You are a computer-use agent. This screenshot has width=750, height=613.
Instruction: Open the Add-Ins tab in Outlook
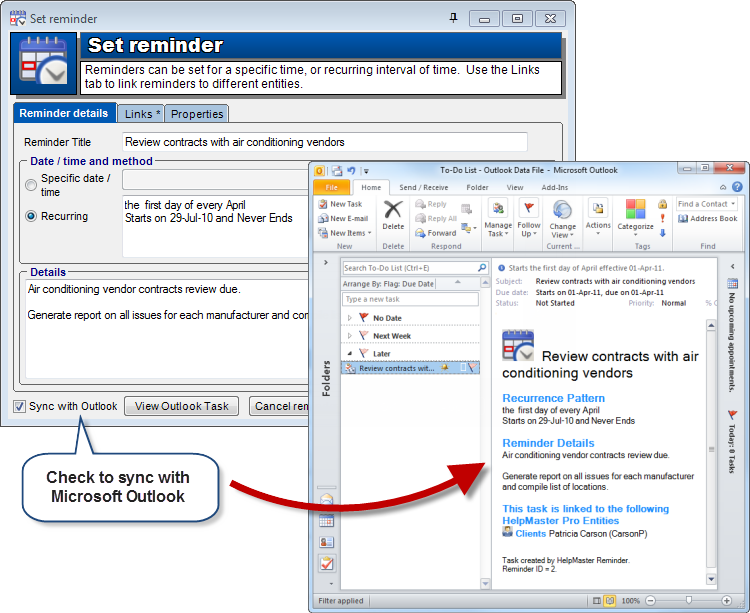[554, 187]
